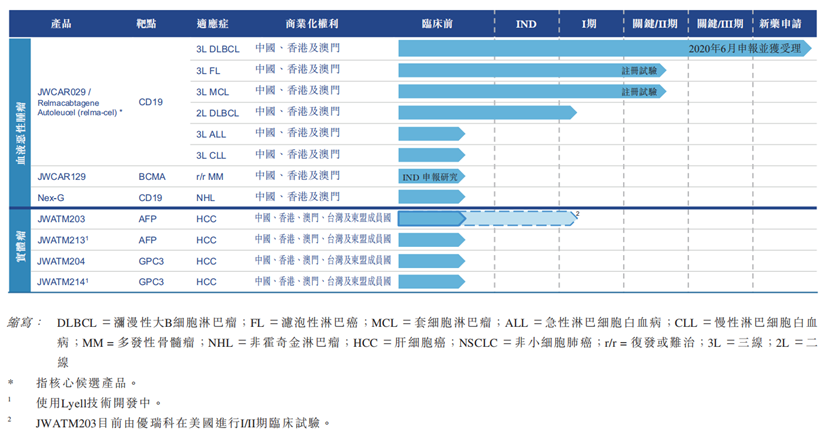Select the 2L DLBCL indication cell
This screenshot has height=435, width=827.
pyautogui.click(x=217, y=112)
